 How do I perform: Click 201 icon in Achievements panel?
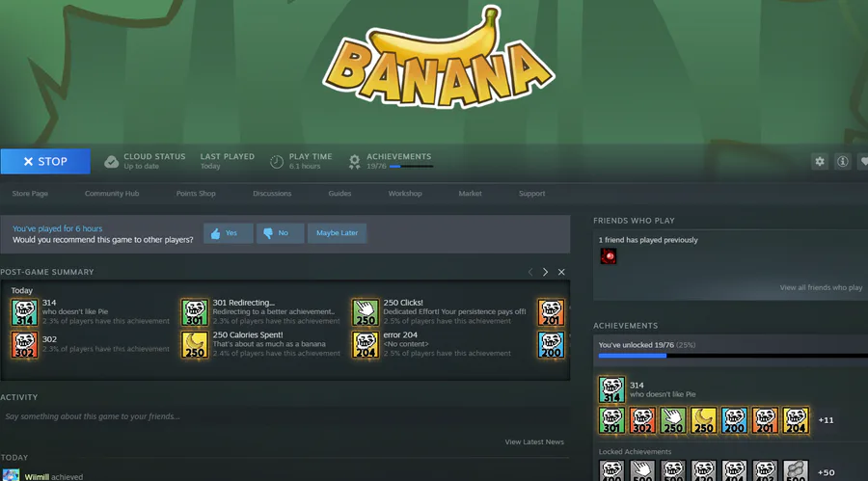click(x=765, y=420)
